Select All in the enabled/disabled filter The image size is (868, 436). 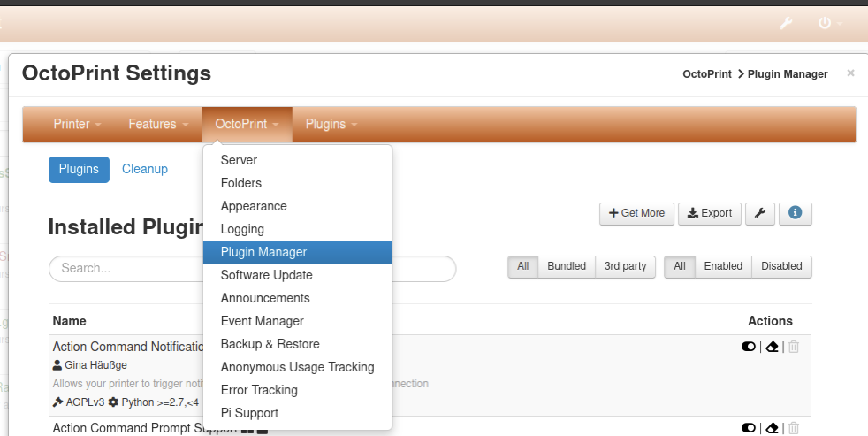679,266
